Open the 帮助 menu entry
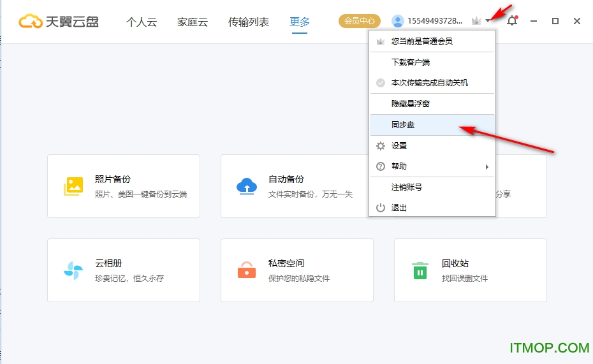Screen dimensions: 593x364 tap(432, 166)
